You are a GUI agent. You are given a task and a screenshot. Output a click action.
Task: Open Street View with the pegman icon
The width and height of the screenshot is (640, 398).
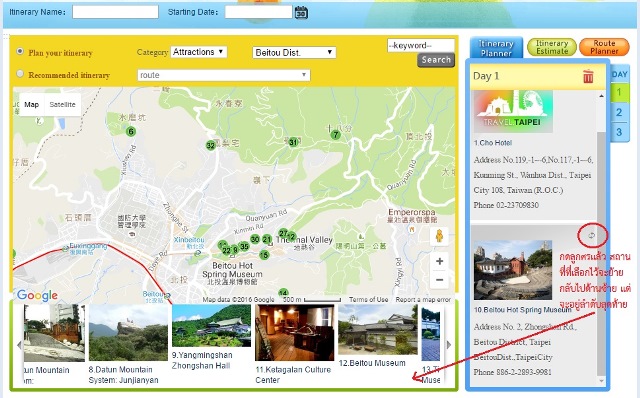tap(439, 236)
